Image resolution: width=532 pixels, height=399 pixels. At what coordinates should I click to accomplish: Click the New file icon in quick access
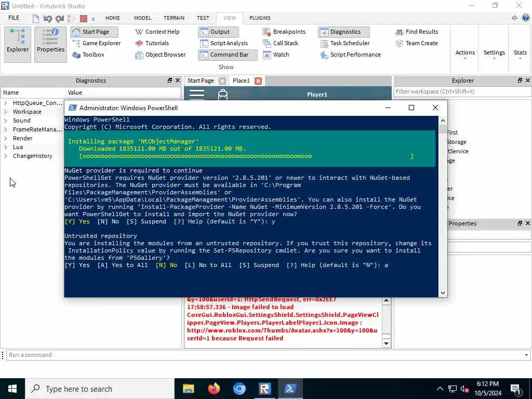pyautogui.click(x=36, y=18)
